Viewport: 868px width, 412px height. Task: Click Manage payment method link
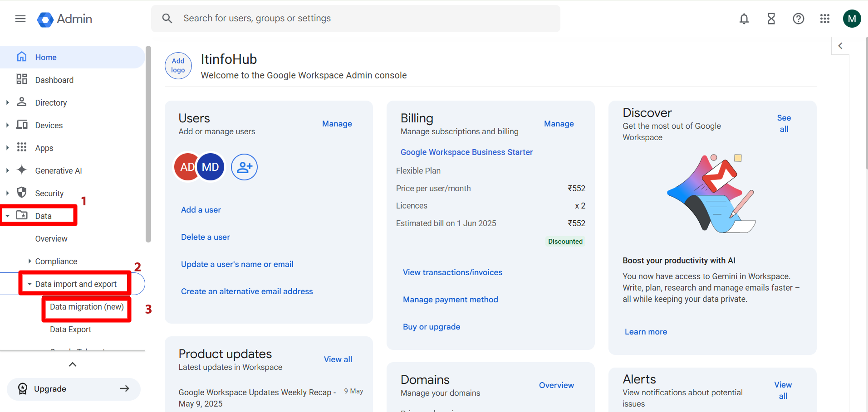[x=451, y=300]
